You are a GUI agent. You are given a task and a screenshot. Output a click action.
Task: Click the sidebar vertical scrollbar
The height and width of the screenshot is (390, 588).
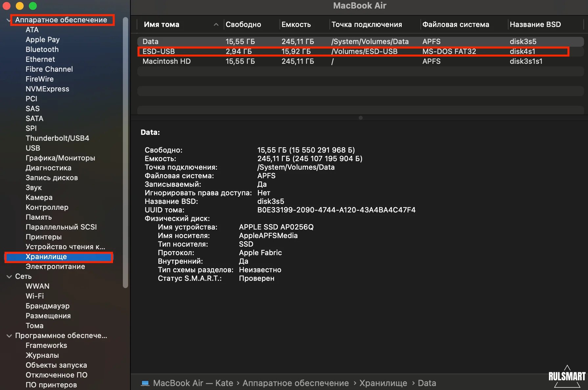tap(125, 151)
